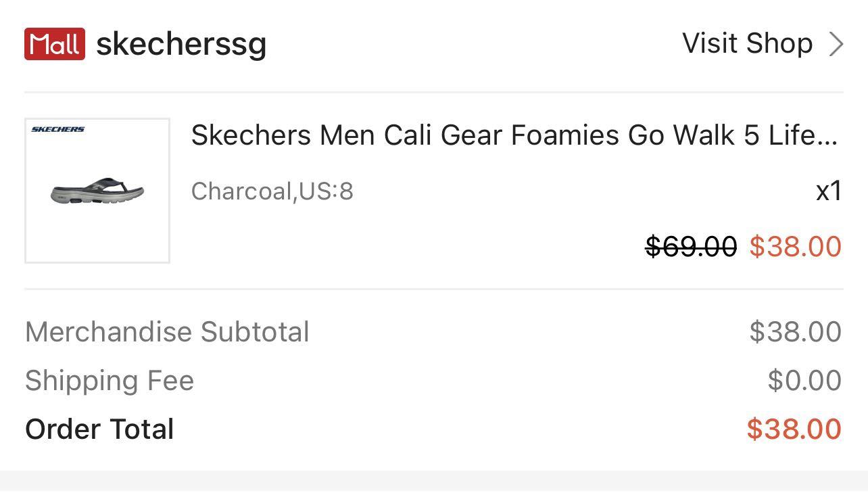Click the red Mall badge icon
This screenshot has height=499, width=868.
click(55, 44)
